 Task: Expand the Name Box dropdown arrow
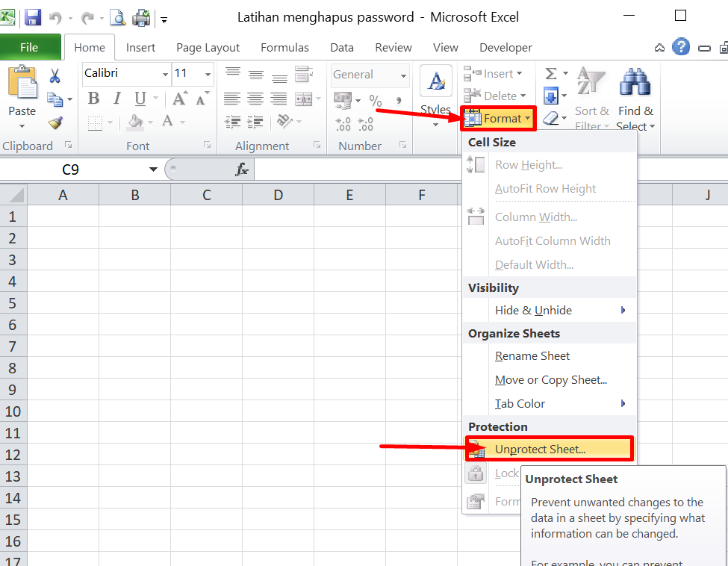[153, 170]
